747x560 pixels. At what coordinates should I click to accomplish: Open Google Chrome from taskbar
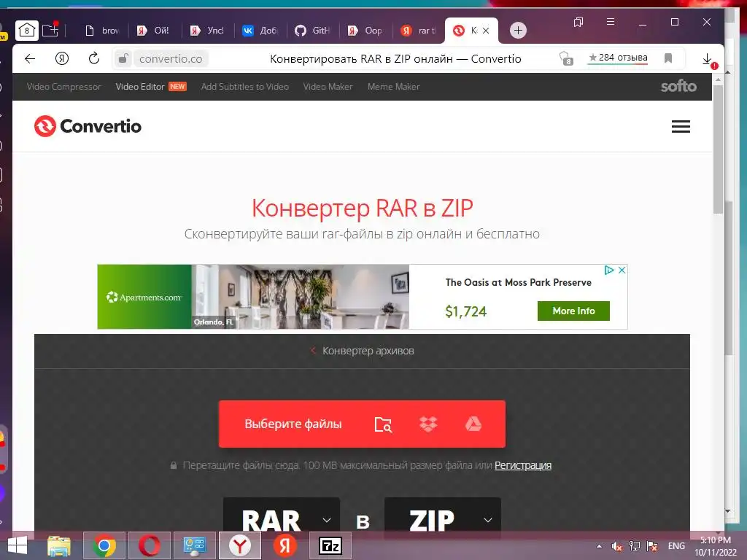coord(104,545)
